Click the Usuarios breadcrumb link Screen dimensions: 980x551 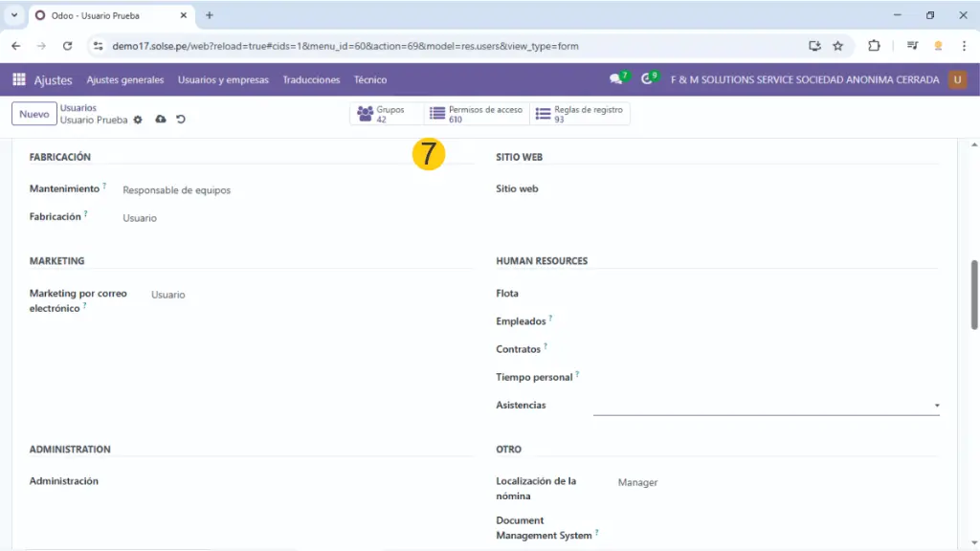(78, 108)
